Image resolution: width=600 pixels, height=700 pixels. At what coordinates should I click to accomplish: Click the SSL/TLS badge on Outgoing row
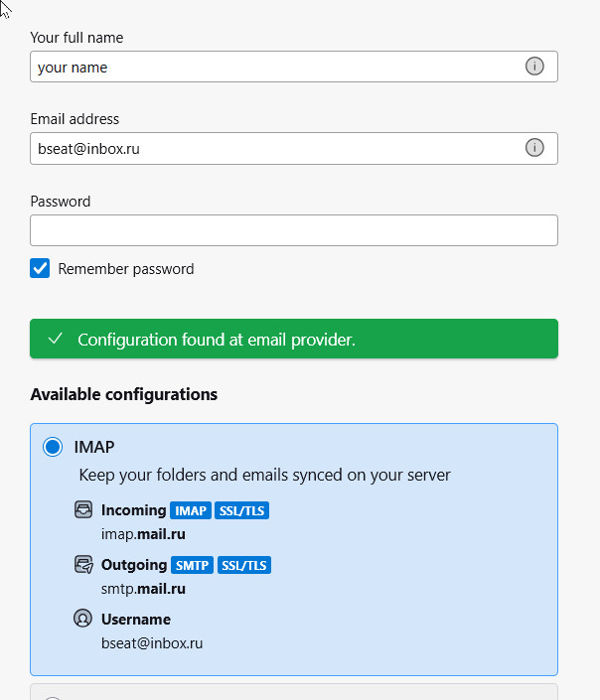tap(244, 566)
